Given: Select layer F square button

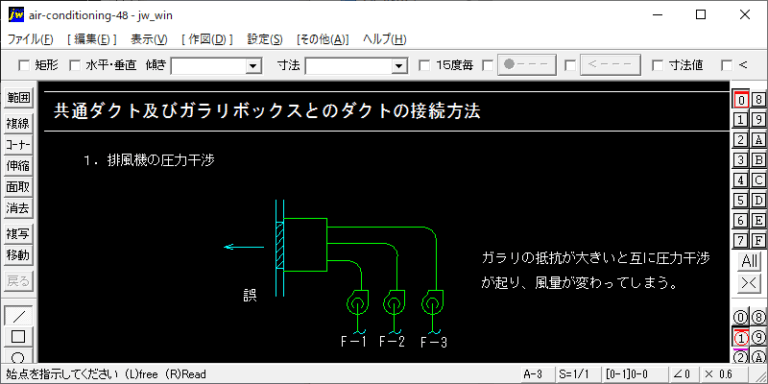Looking at the screenshot, I should coord(759,240).
